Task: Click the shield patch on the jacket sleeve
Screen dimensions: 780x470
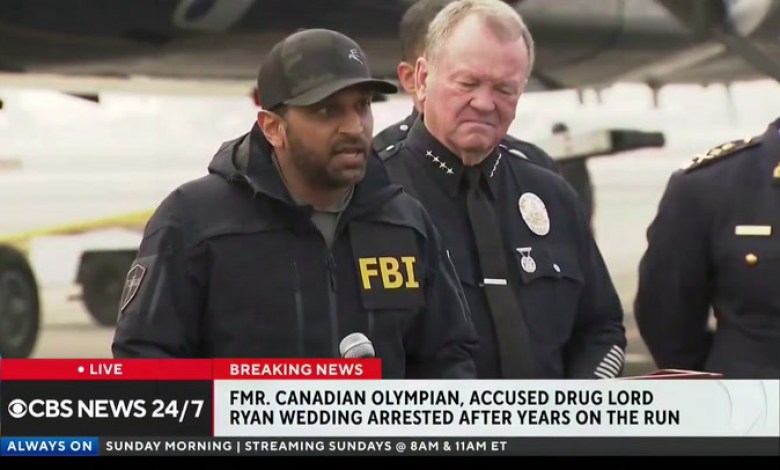Action: click(133, 287)
